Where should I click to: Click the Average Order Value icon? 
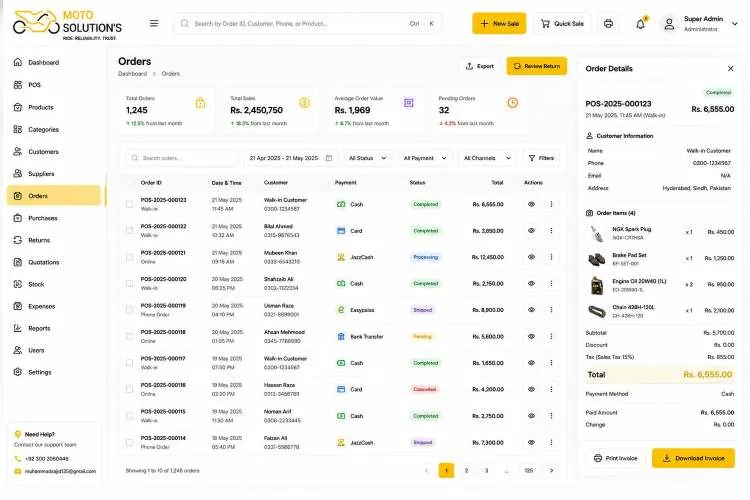[x=408, y=103]
